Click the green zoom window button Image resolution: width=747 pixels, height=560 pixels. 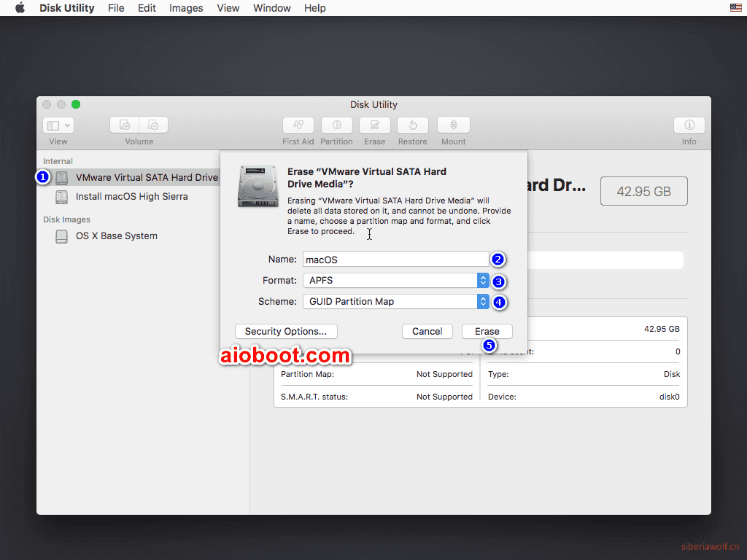click(x=76, y=104)
